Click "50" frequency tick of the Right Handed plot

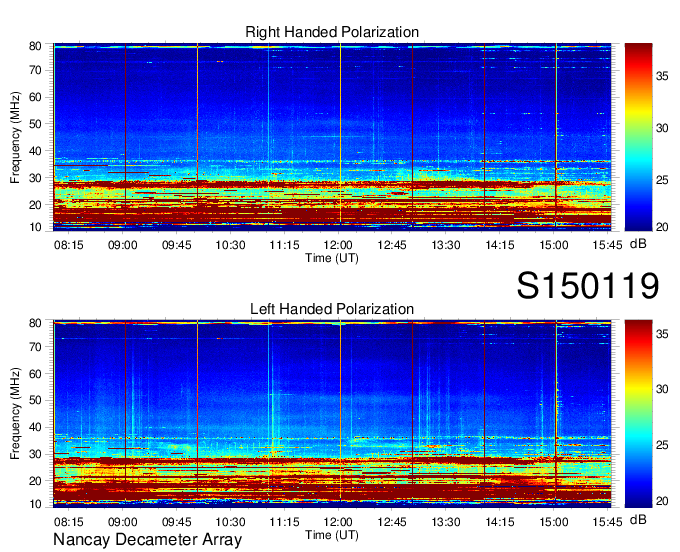click(35, 124)
